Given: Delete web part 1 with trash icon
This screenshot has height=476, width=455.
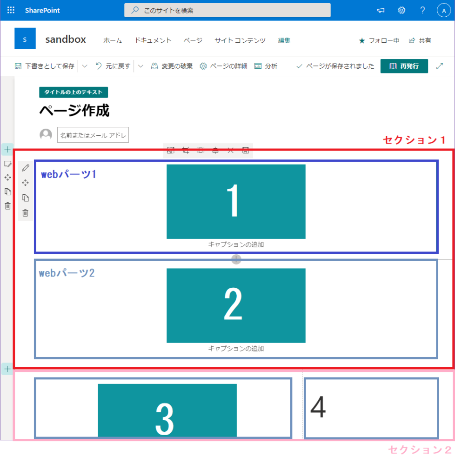Looking at the screenshot, I should pyautogui.click(x=26, y=213).
